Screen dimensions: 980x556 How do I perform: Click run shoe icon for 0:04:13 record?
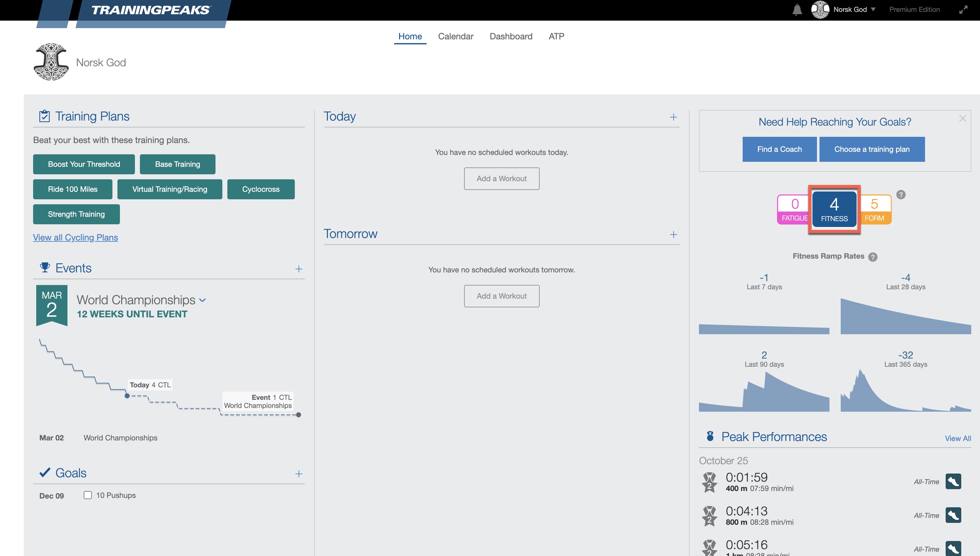coord(953,515)
